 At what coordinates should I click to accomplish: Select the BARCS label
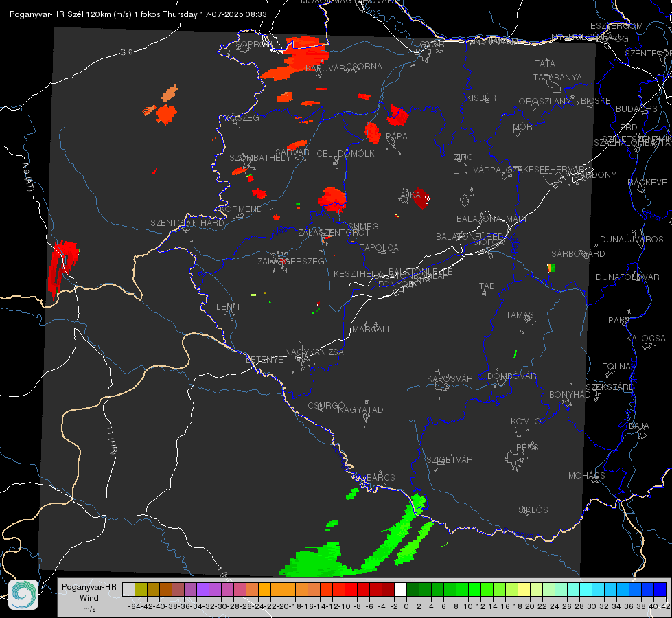click(380, 477)
